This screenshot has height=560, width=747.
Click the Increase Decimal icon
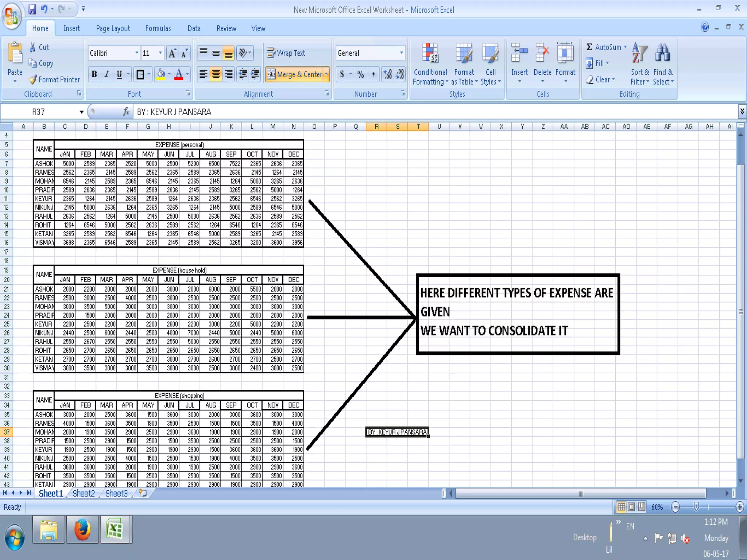[x=388, y=74]
